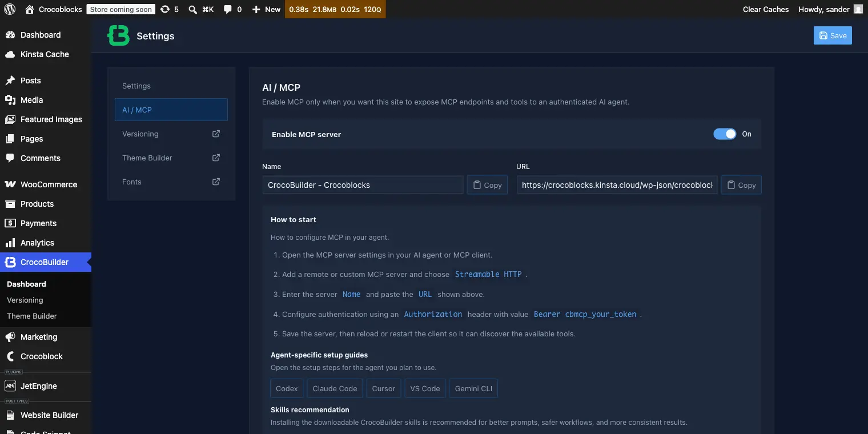Viewport: 868px width, 434px height.
Task: Click the Kinsta Cache cloud icon
Action: (10, 54)
